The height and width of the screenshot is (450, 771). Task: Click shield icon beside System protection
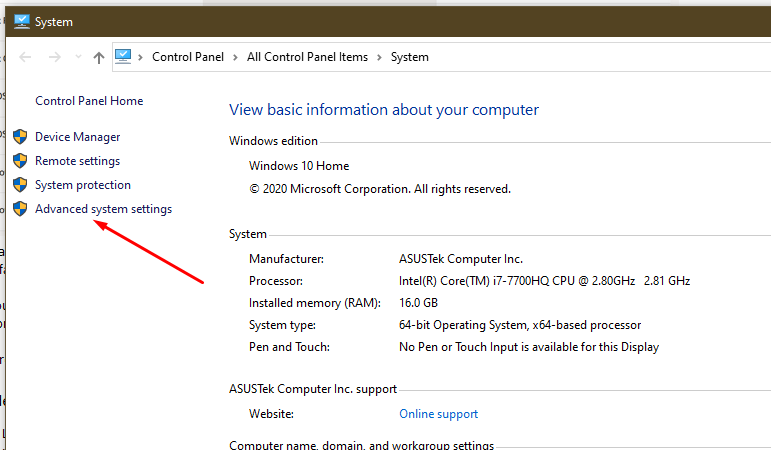tap(20, 184)
